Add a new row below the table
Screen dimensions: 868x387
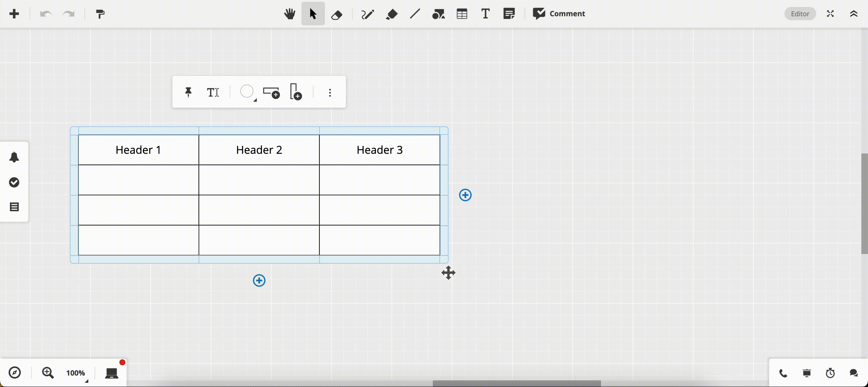point(259,280)
